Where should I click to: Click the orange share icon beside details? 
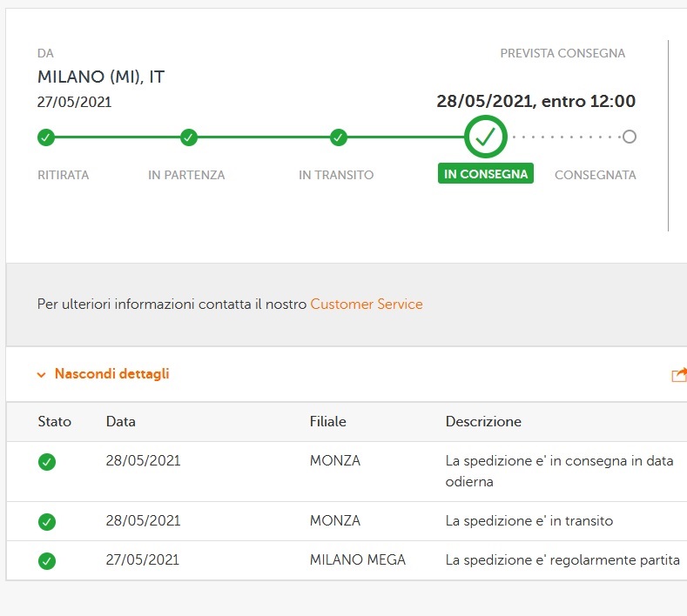click(x=679, y=375)
